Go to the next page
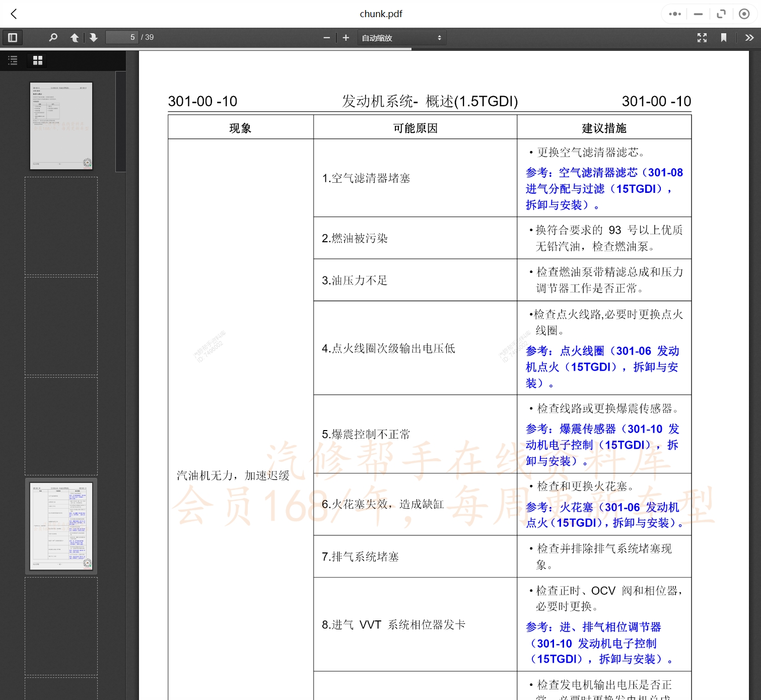This screenshot has height=700, width=761. (93, 37)
